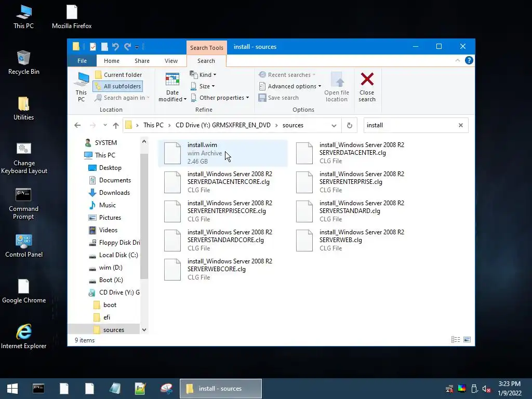The width and height of the screenshot is (532, 399).
Task: Select SERVERDATACENTERCORE.clg file
Action: pyautogui.click(x=222, y=182)
